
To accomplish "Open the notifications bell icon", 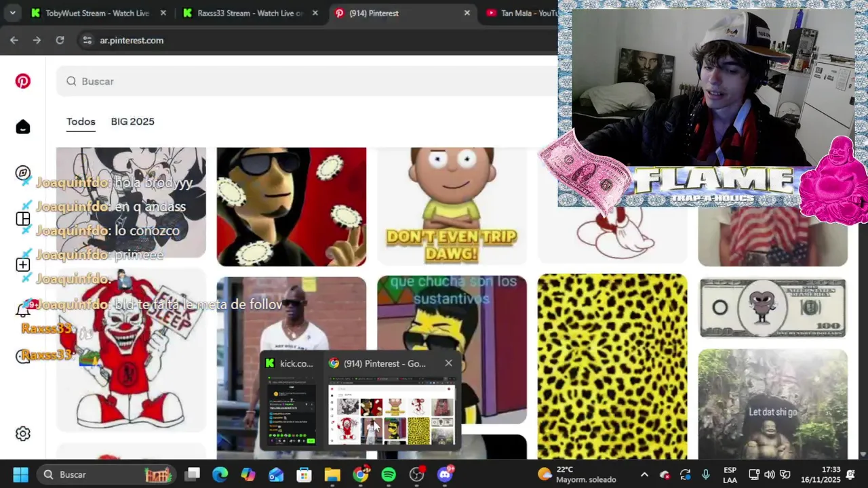I will tap(23, 310).
